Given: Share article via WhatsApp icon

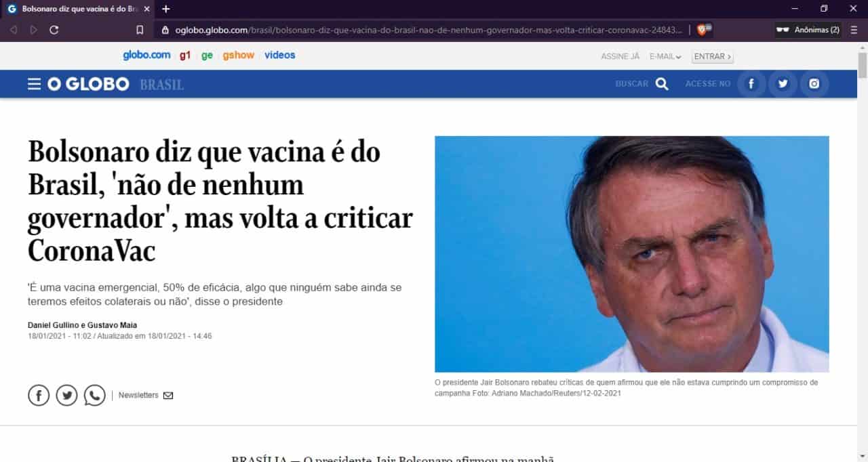Looking at the screenshot, I should tap(95, 395).
